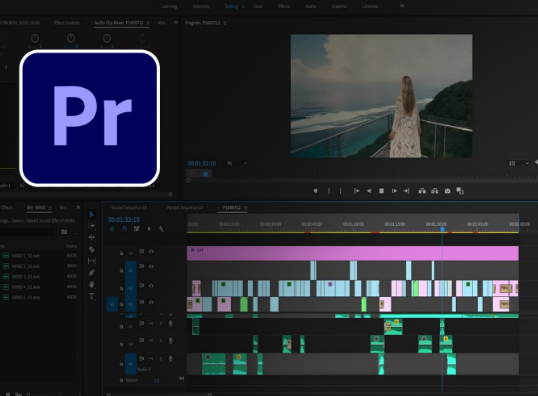
Task: Toggle sync lock on V2 track
Action: [x=141, y=286]
